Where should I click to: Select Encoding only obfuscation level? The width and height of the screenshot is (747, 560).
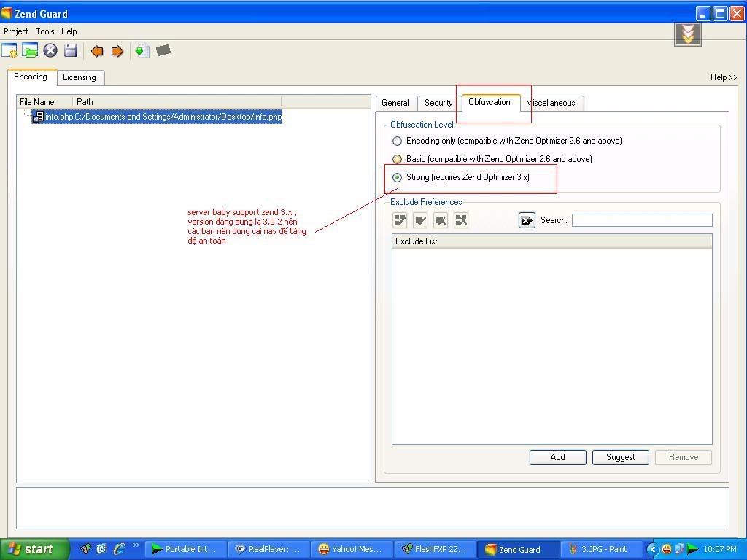coord(397,141)
